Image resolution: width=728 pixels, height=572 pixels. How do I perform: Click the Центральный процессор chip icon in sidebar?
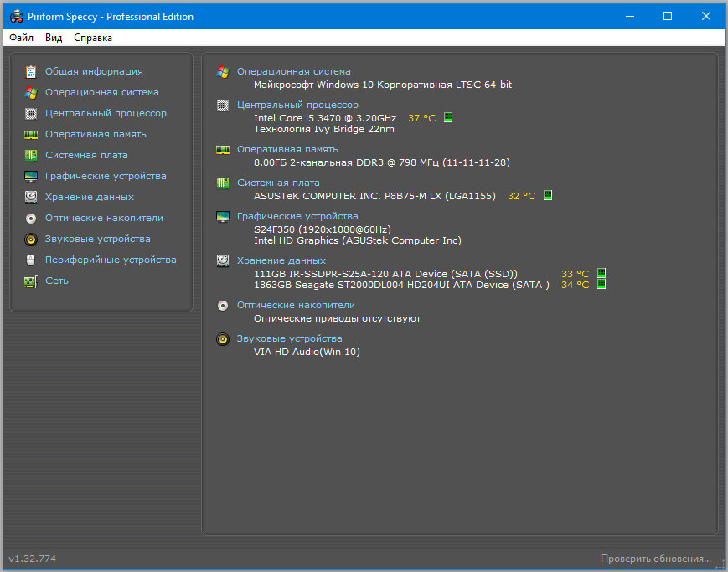pos(31,113)
